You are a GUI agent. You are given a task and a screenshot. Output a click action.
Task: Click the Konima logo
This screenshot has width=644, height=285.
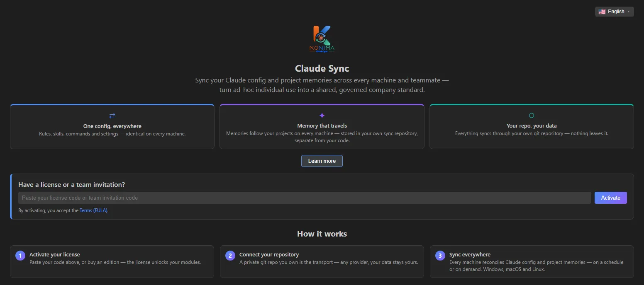tap(322, 39)
